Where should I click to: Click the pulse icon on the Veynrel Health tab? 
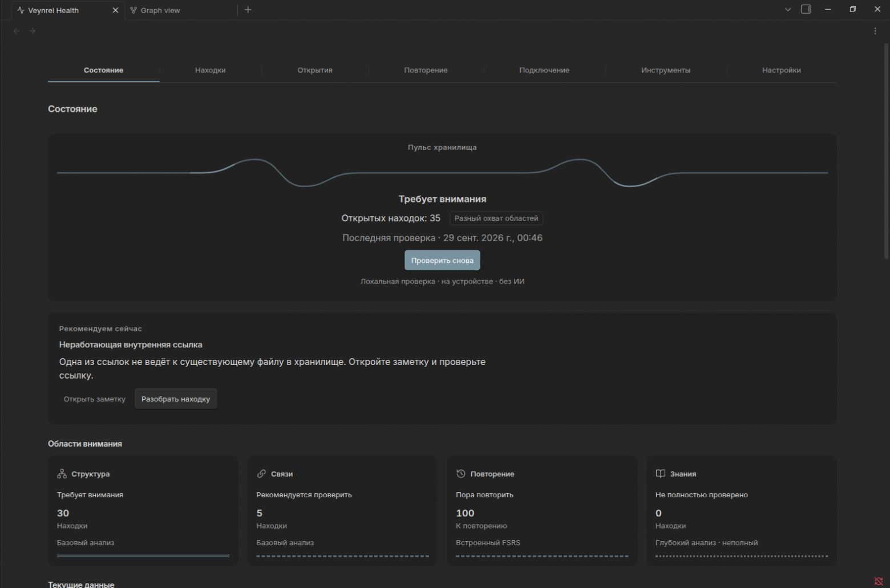click(21, 10)
